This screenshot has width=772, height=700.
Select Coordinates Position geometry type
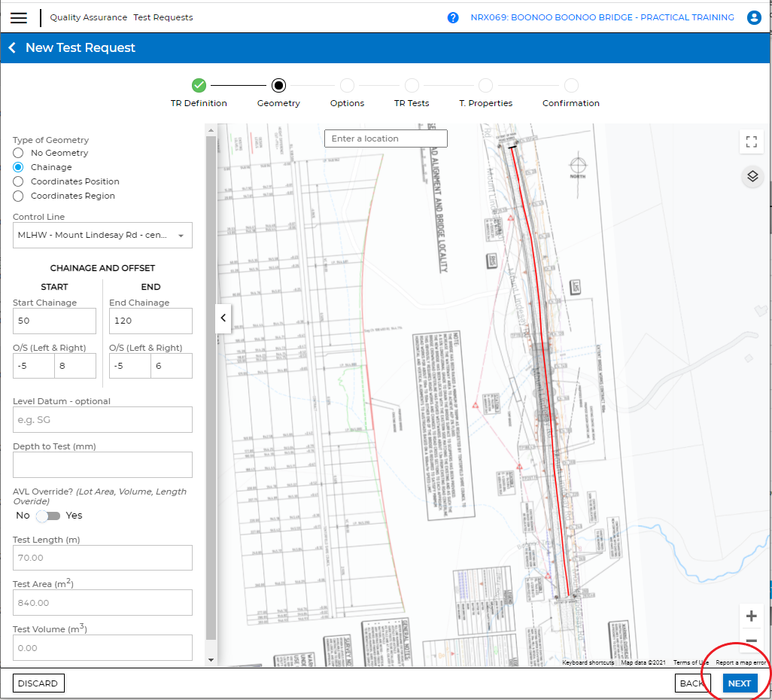[18, 181]
